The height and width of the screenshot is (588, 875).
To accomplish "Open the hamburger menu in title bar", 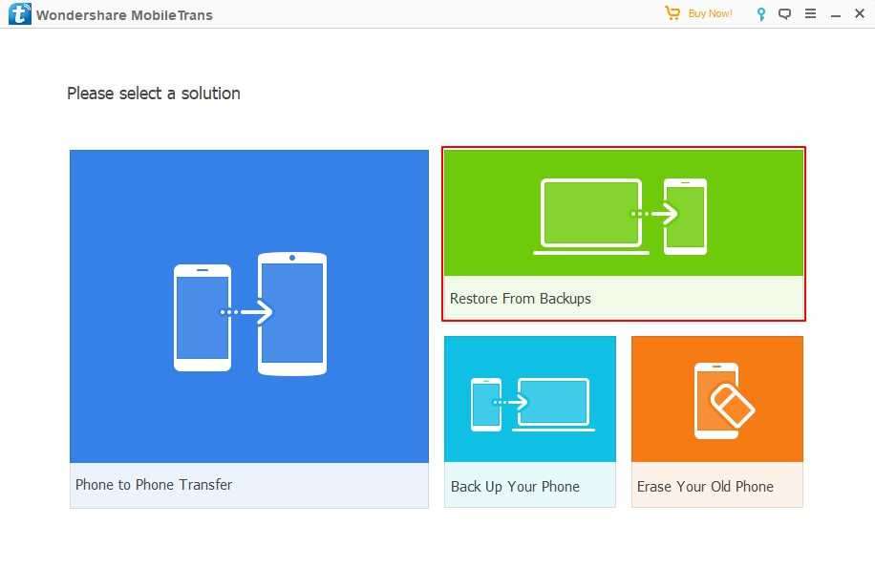I will point(810,14).
